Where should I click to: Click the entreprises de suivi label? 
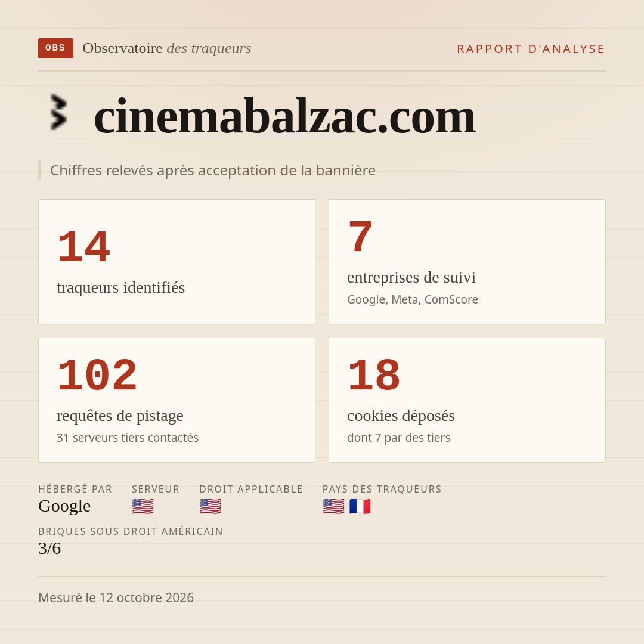[411, 277]
